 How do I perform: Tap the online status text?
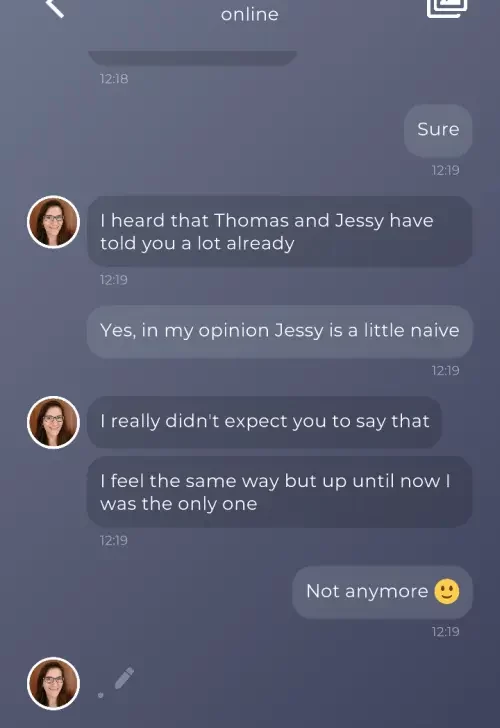pos(250,14)
